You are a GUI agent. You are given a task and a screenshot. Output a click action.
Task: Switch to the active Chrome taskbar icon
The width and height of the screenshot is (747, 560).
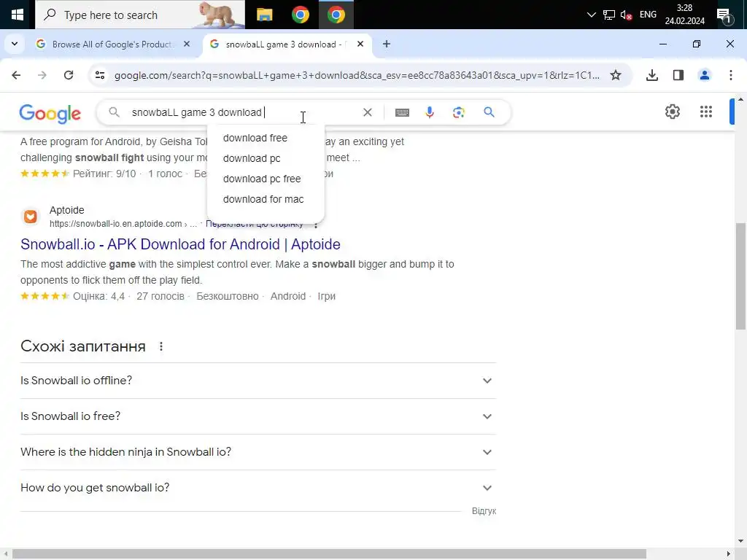[336, 15]
